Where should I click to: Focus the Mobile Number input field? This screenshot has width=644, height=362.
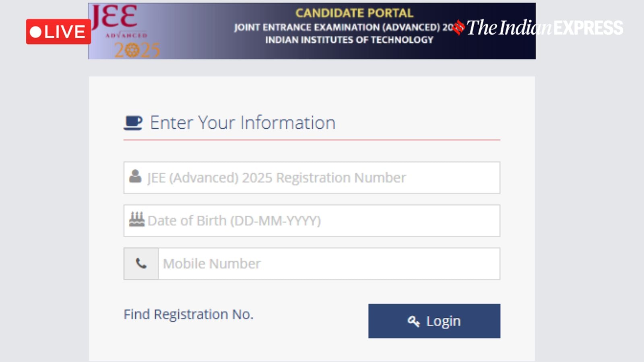tap(328, 264)
